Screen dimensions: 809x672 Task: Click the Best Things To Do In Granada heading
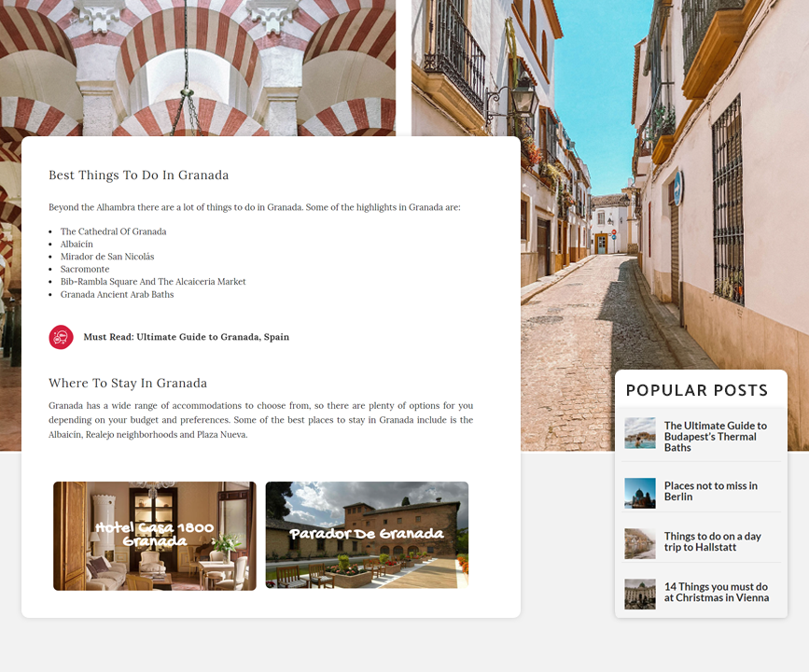tap(138, 175)
